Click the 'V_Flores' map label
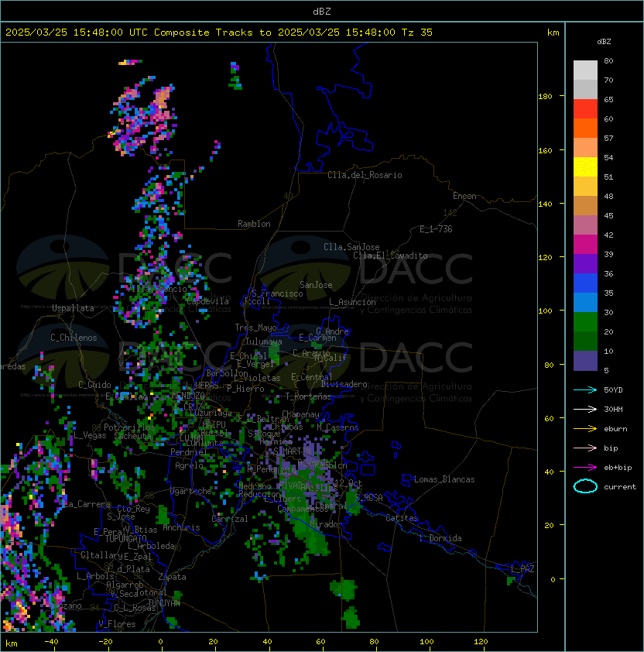Screen dimensions: 644x652 click(117, 624)
